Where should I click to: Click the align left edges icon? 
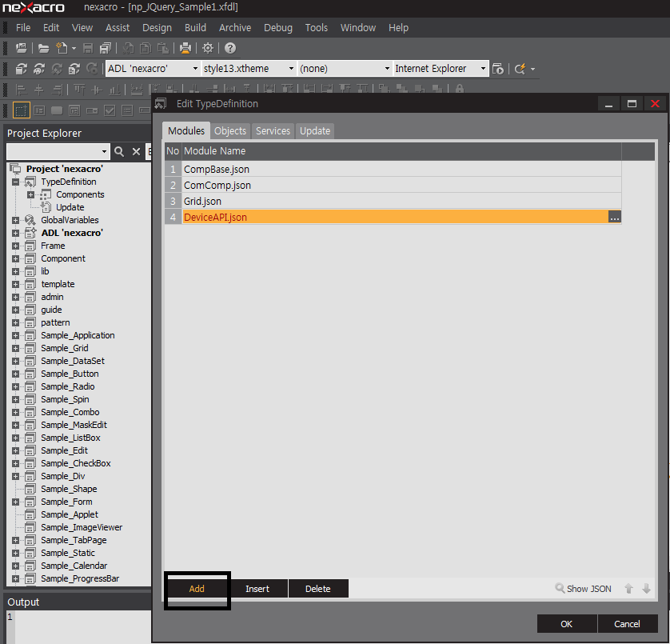coord(21,90)
